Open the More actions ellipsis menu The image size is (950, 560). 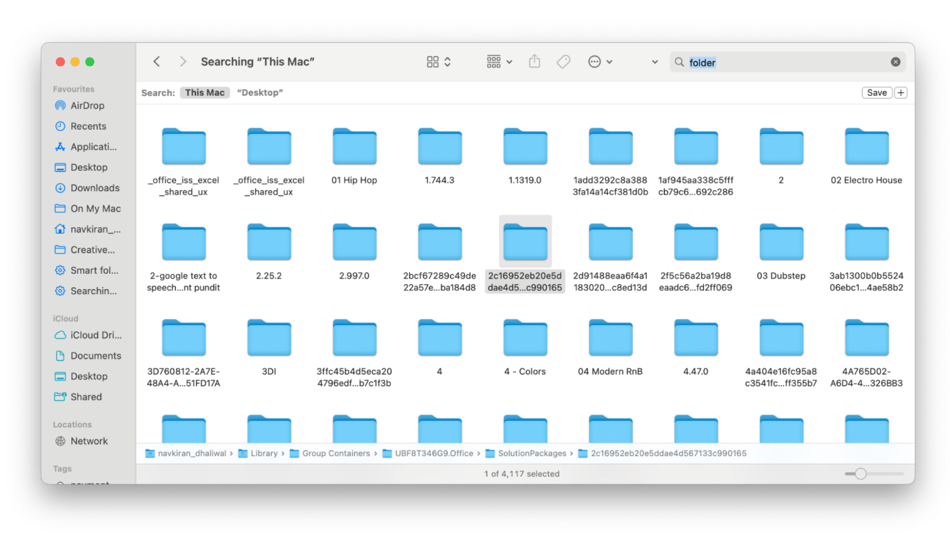(600, 61)
